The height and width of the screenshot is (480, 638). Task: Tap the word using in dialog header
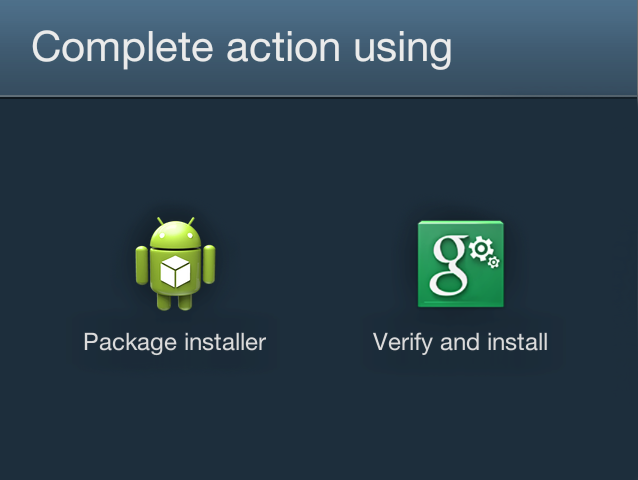tap(403, 50)
